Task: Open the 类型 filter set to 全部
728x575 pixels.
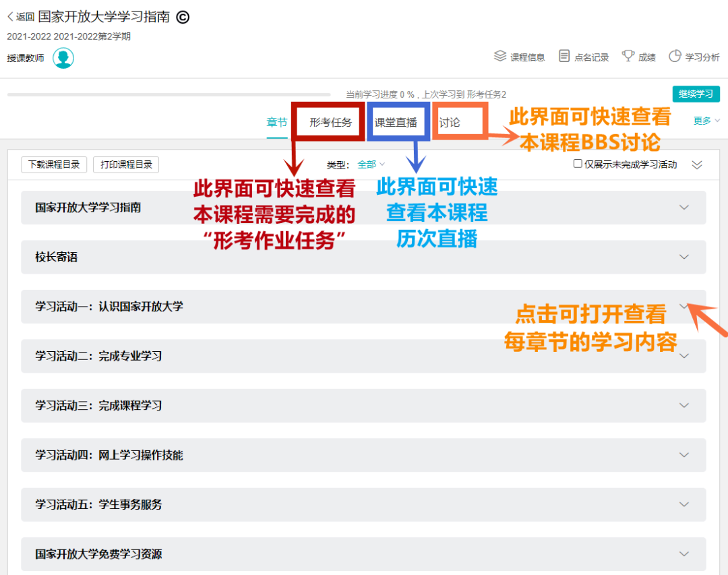Action: (370, 164)
